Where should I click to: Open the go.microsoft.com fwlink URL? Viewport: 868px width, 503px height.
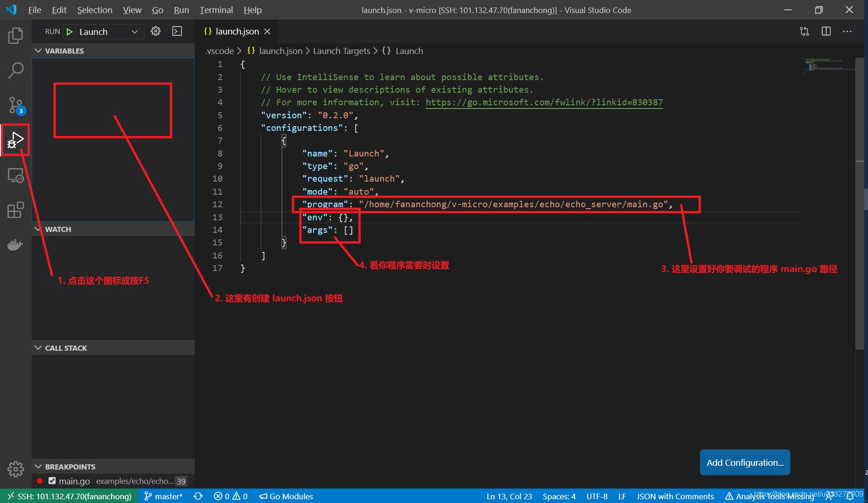pyautogui.click(x=544, y=102)
